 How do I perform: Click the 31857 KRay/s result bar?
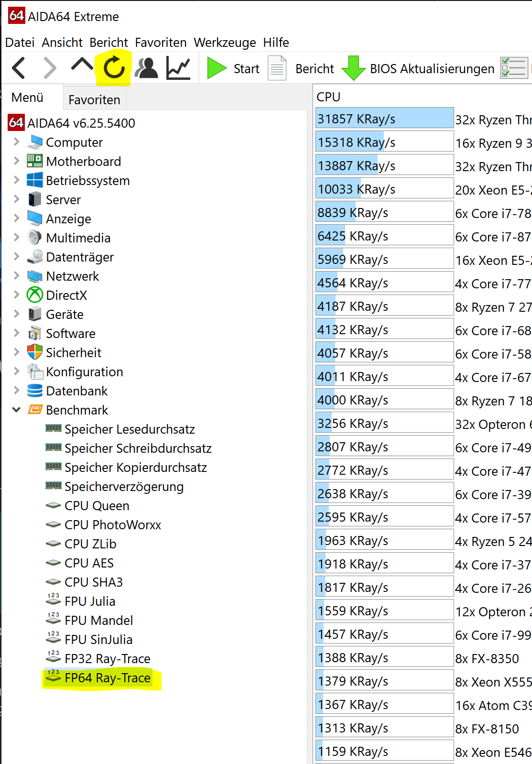(384, 118)
